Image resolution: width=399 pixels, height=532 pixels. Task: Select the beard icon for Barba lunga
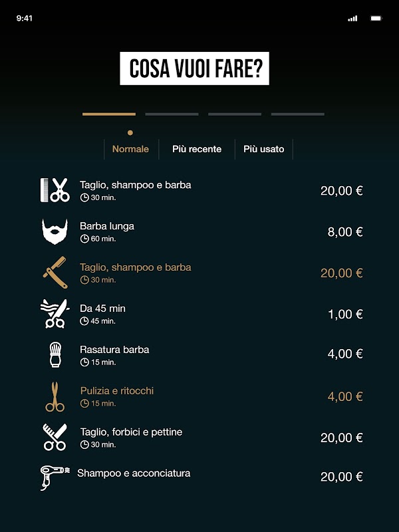pos(55,231)
